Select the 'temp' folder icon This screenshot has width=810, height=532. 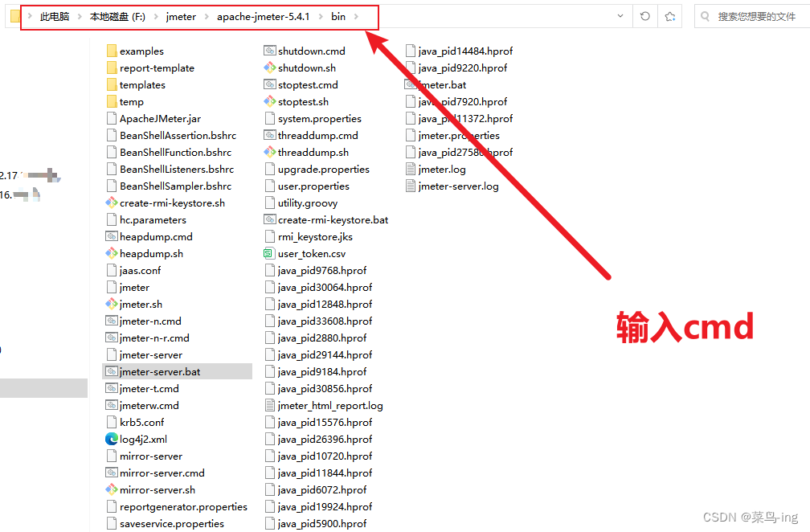[111, 102]
